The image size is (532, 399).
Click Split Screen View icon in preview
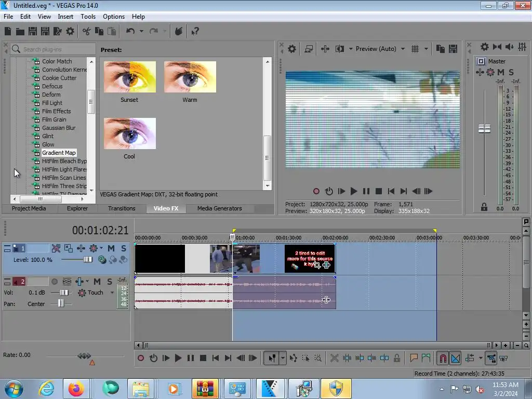340,49
